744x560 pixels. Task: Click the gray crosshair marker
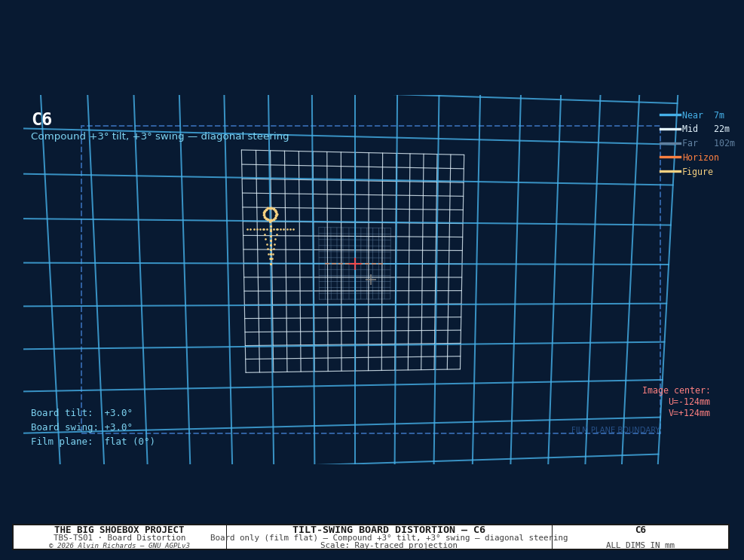[x=371, y=280]
